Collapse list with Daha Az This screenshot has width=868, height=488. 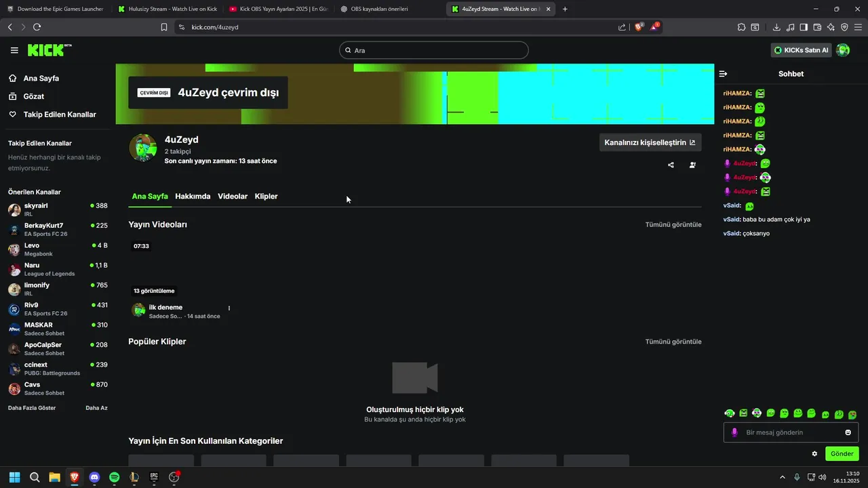[96, 408]
